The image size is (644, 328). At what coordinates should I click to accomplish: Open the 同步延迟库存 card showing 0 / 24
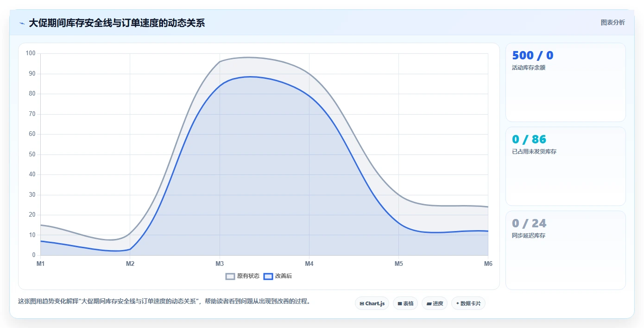[566, 251]
